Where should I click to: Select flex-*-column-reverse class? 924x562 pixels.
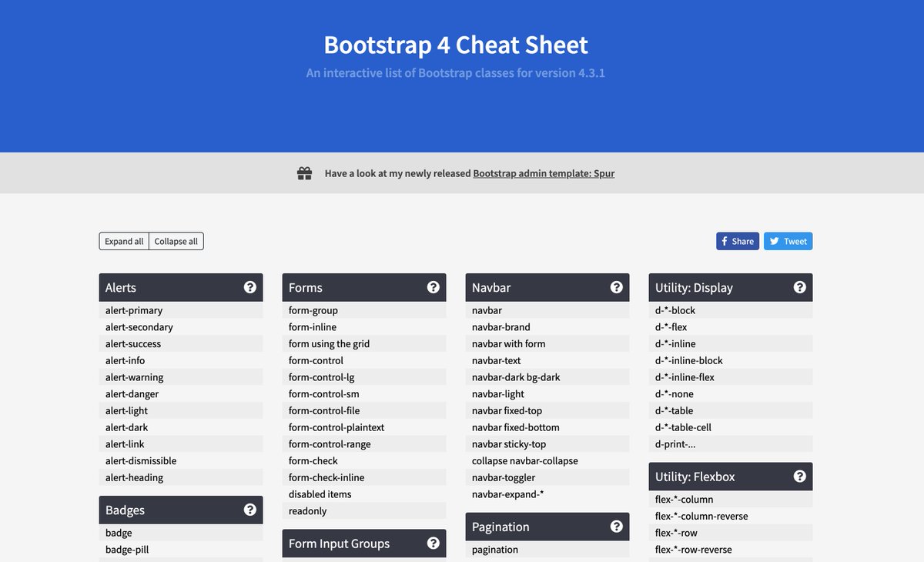(x=731, y=516)
